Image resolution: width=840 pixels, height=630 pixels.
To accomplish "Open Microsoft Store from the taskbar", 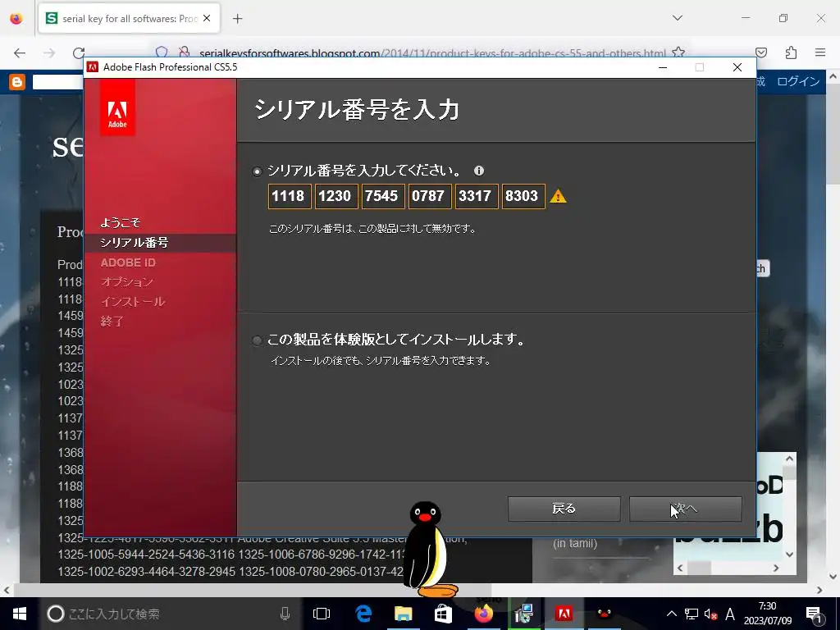I will coord(443,614).
